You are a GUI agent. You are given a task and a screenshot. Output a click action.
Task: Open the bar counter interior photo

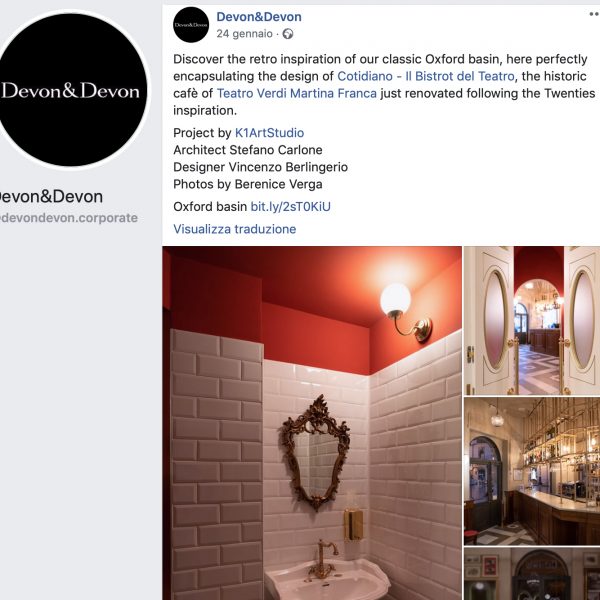click(532, 471)
